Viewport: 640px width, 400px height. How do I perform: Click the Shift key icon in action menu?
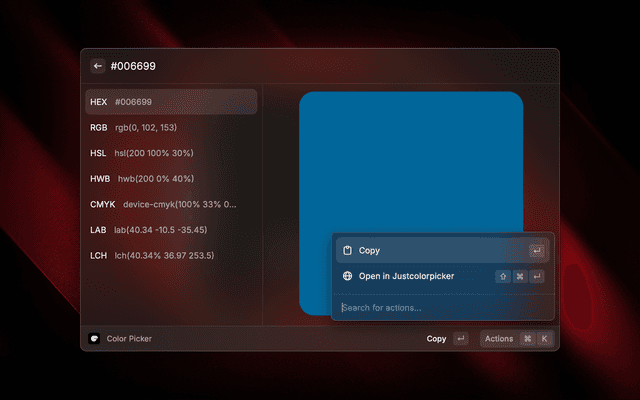click(503, 276)
